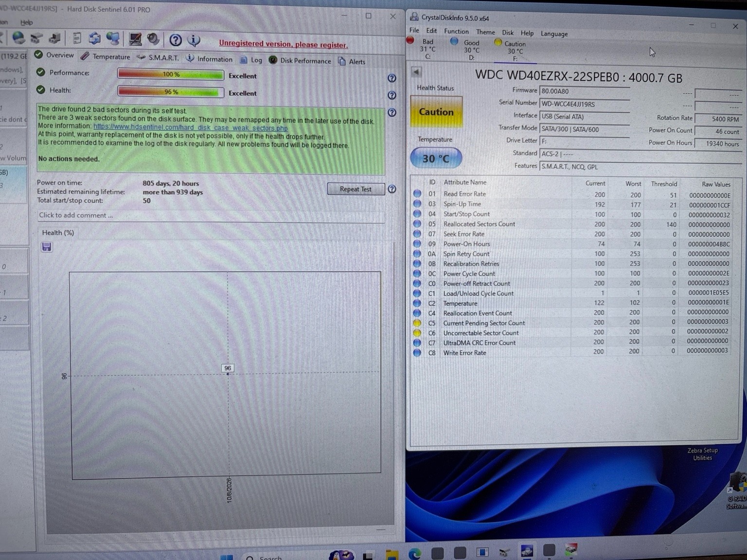Open the Log tab
747x560 pixels.
251,60
